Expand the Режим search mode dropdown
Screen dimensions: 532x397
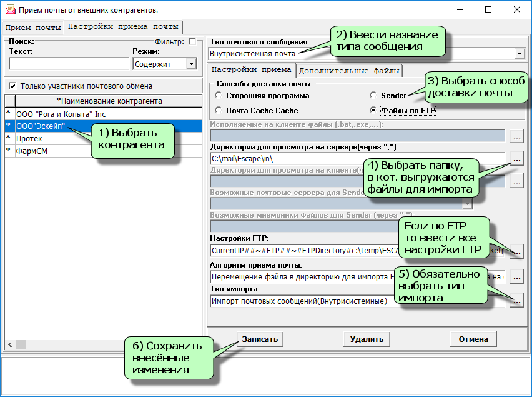click(x=190, y=64)
